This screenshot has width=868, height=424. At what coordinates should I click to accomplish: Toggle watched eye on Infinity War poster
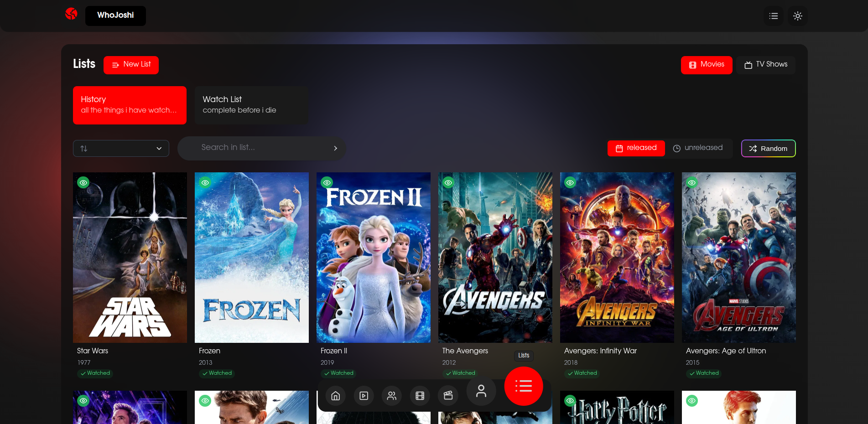tap(570, 183)
